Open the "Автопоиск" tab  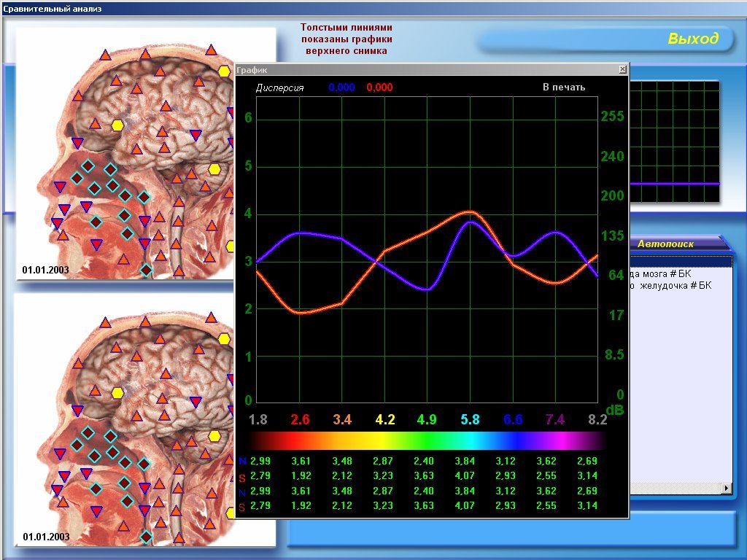(x=665, y=244)
